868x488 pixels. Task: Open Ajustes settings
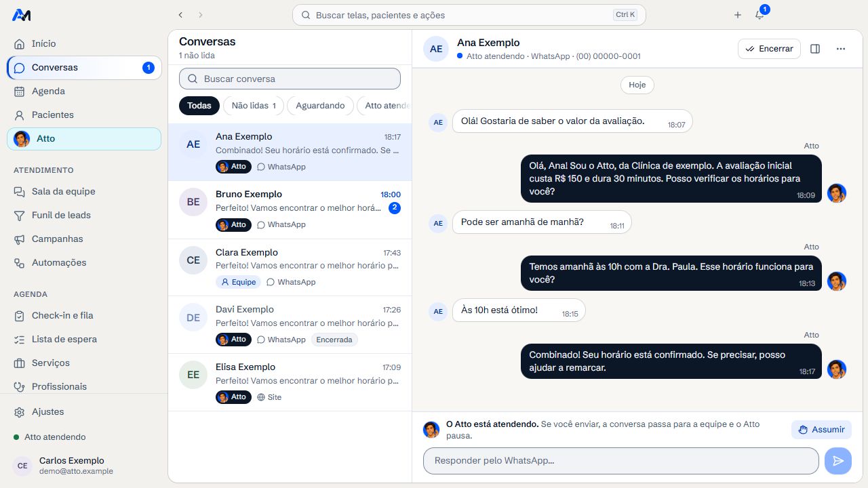click(84, 411)
